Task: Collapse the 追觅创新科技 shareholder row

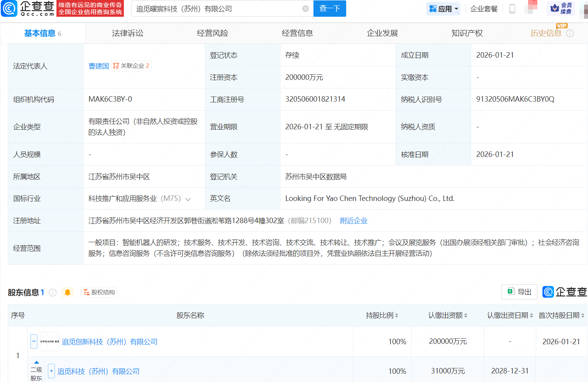Action: point(34,342)
